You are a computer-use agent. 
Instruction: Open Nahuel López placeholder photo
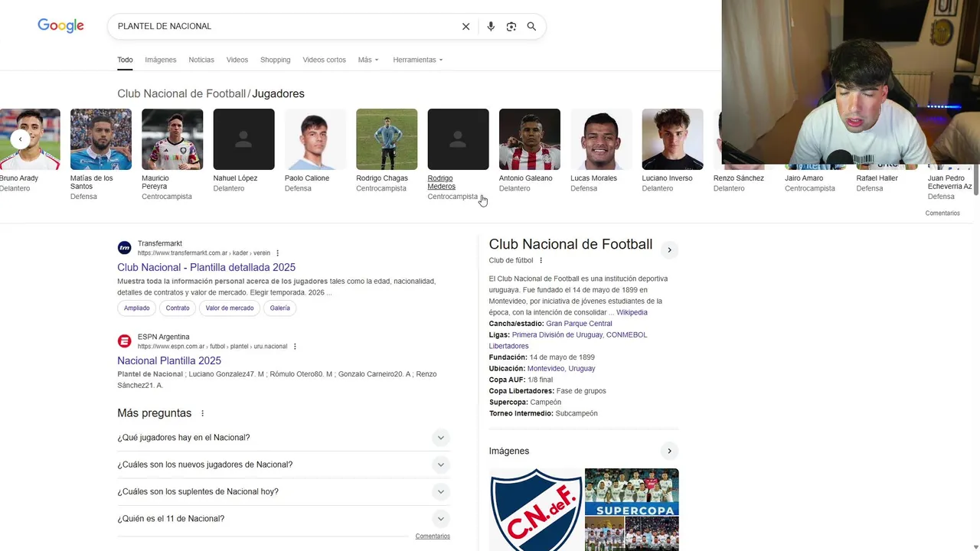pos(243,139)
